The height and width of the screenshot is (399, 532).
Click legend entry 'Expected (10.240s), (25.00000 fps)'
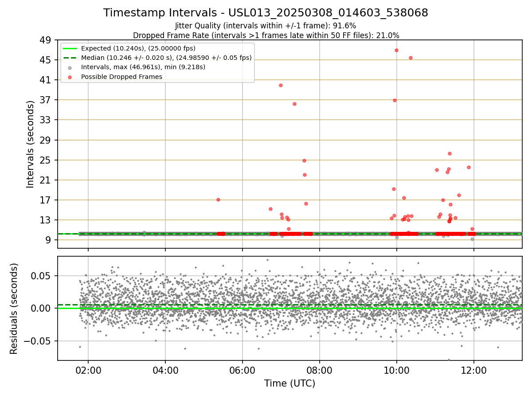(138, 48)
